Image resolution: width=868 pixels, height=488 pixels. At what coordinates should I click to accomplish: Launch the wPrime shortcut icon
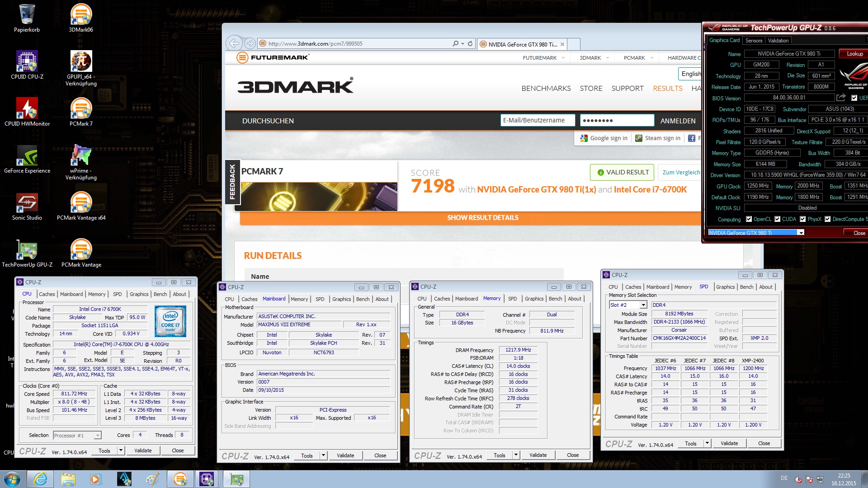tap(81, 155)
